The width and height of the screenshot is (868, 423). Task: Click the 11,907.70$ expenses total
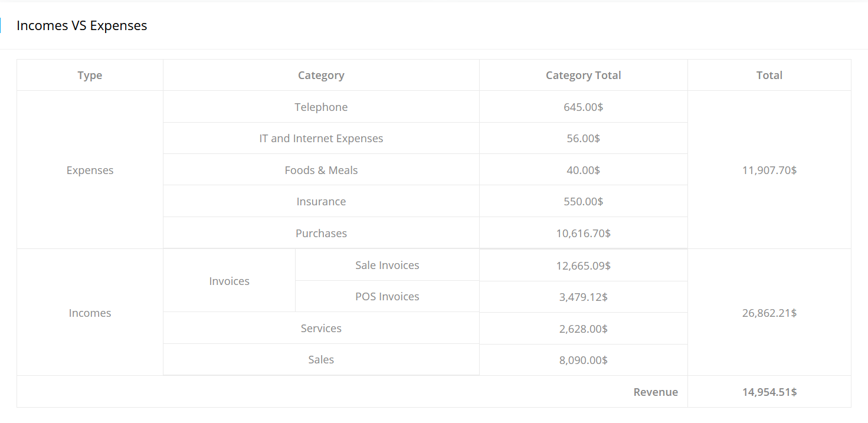pos(769,170)
